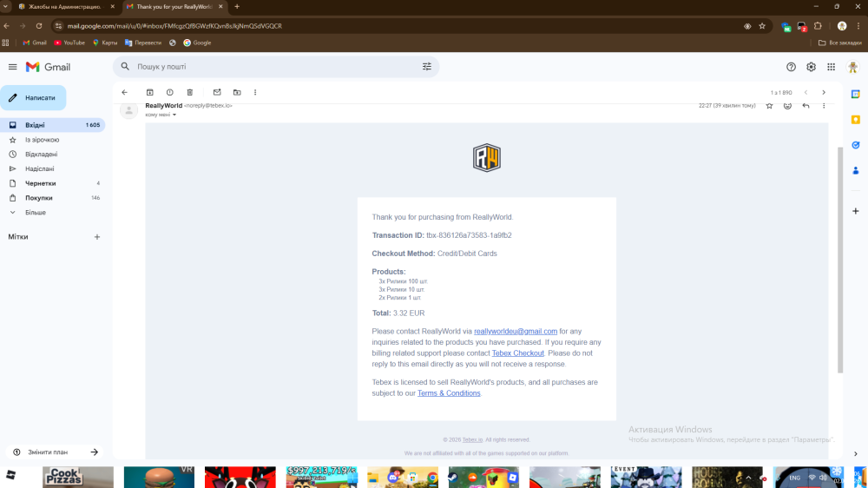The width and height of the screenshot is (868, 488).
Task: Add emoji reaction to the message
Action: (x=788, y=106)
